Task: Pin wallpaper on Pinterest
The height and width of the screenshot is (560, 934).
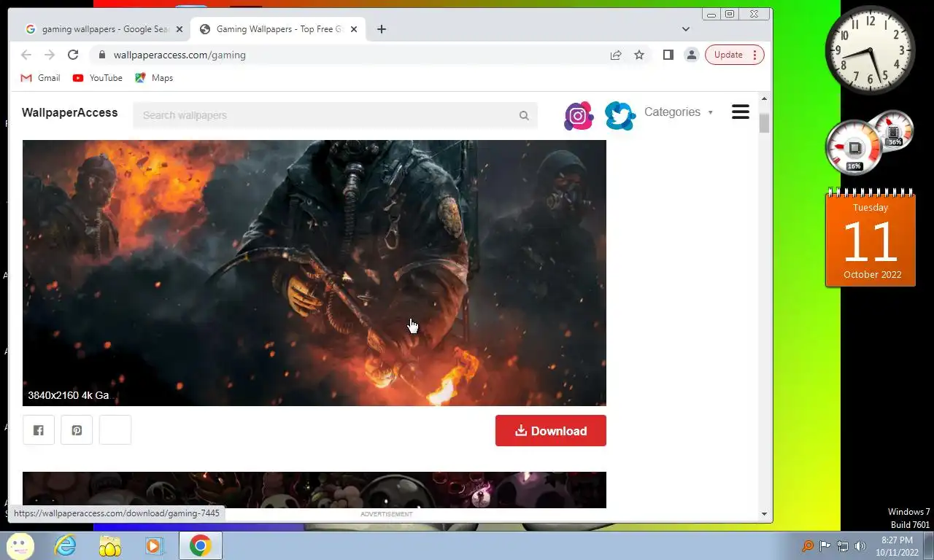Action: 77,430
